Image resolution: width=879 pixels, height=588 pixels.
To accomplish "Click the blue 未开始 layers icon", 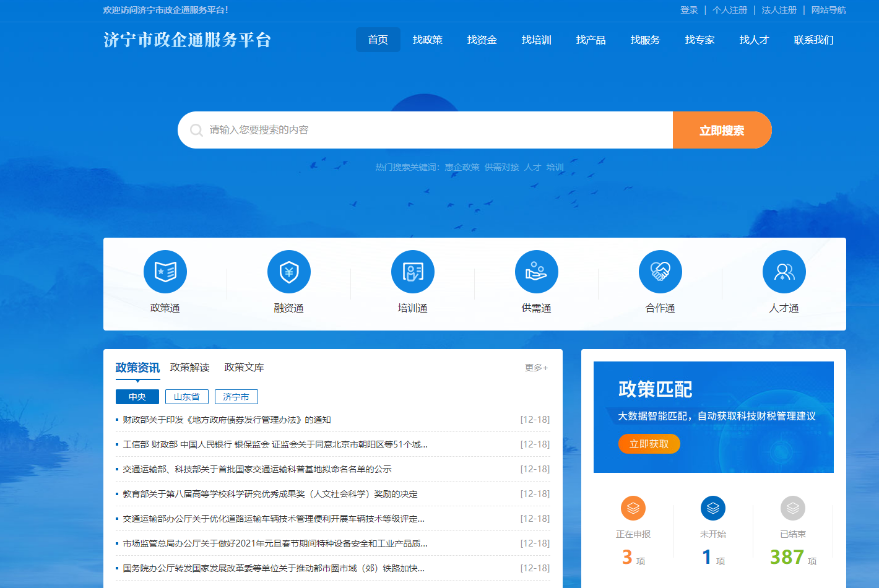I will tap(713, 508).
